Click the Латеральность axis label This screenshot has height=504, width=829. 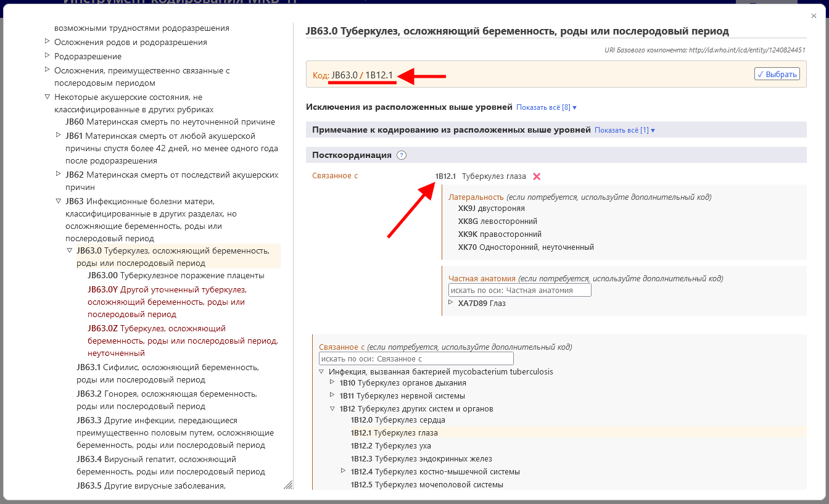coord(476,197)
